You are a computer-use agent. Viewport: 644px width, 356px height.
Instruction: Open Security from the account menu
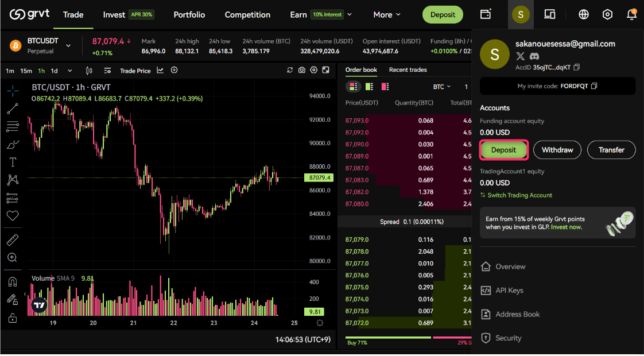tap(508, 338)
